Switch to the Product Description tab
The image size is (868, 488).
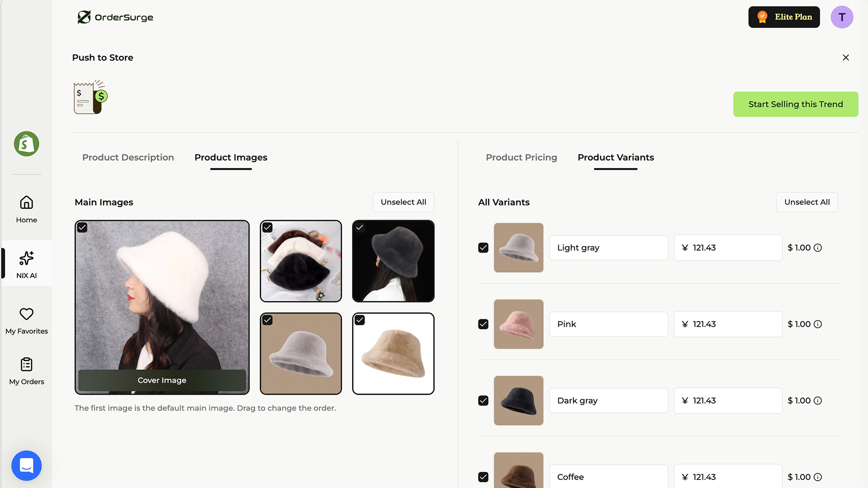(128, 157)
